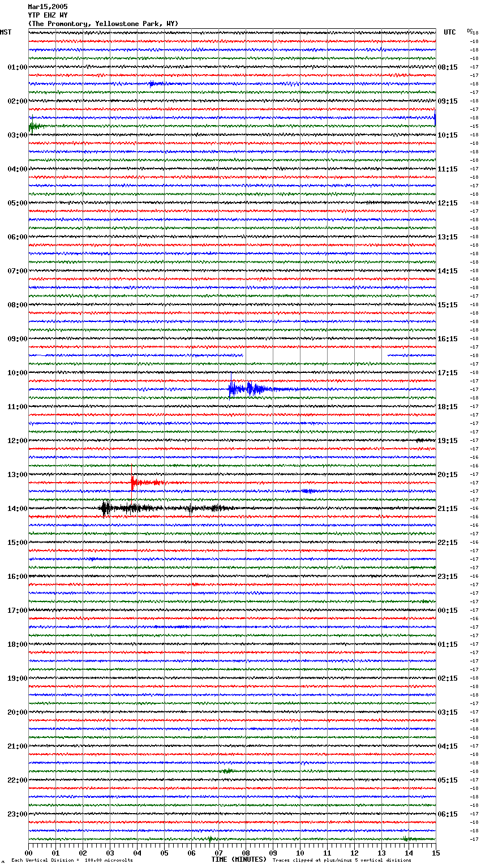
Task: Select the 18:00 MST row label
Action: [18, 644]
